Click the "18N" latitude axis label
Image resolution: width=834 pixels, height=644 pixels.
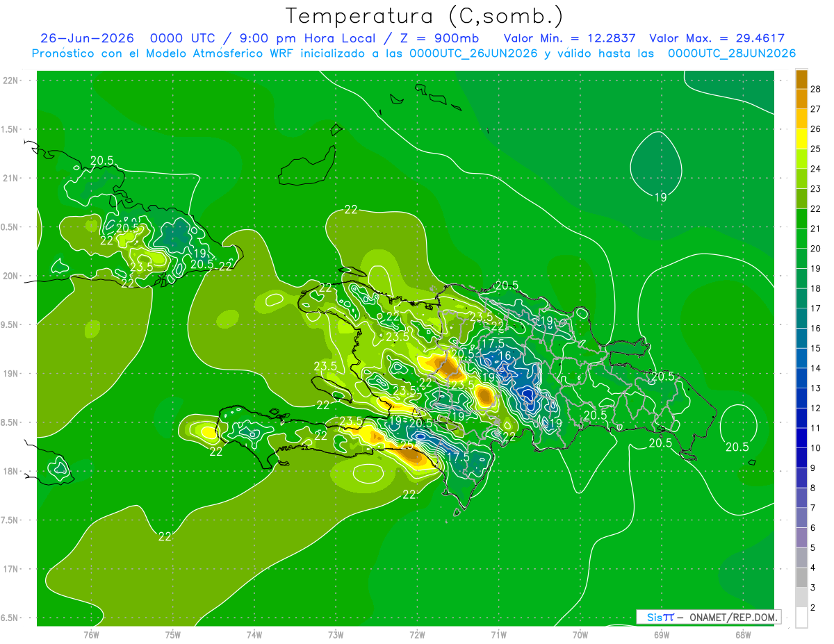point(10,472)
